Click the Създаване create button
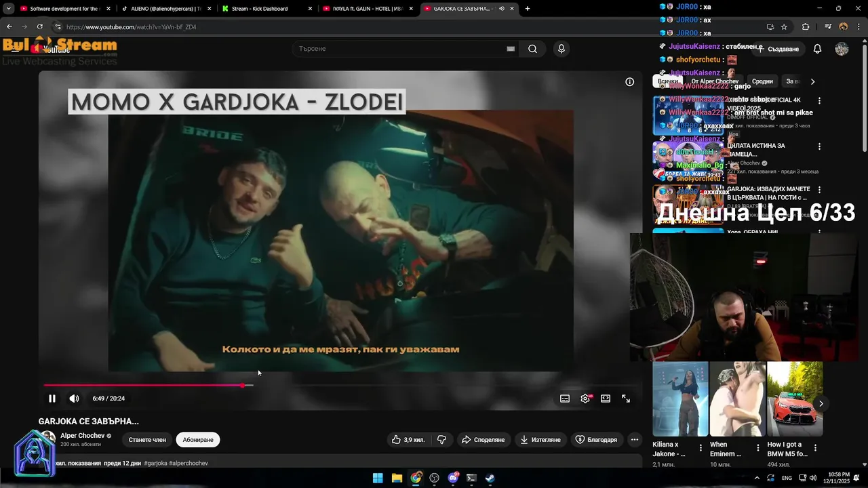The image size is (868, 488). (x=778, y=49)
